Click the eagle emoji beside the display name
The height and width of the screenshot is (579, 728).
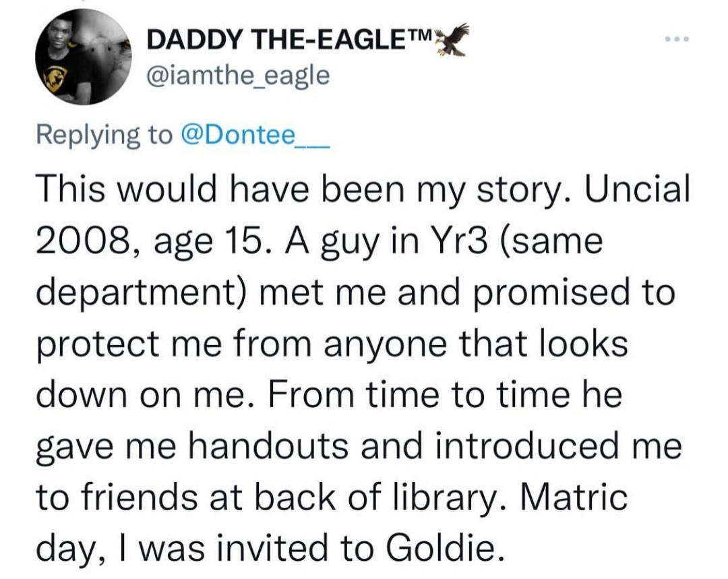(452, 39)
